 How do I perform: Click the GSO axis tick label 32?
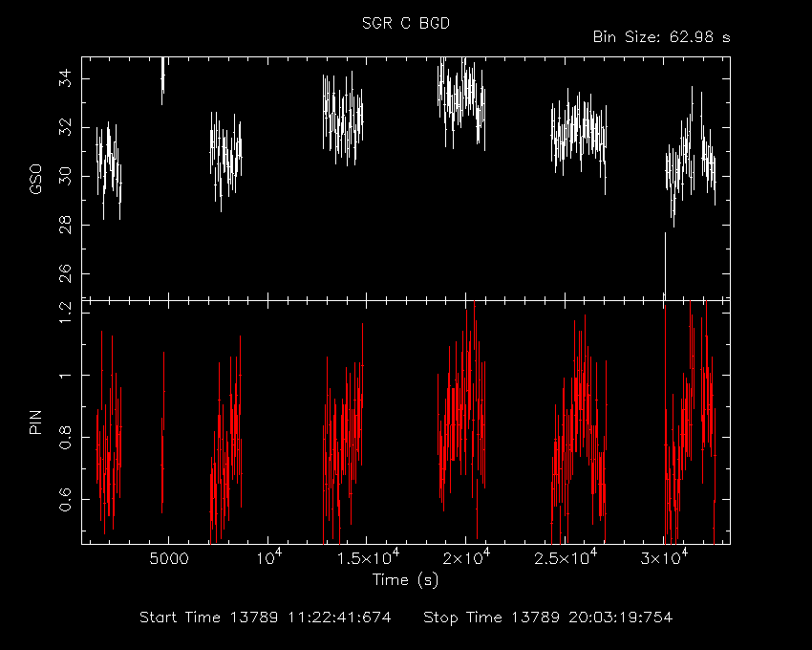point(65,127)
